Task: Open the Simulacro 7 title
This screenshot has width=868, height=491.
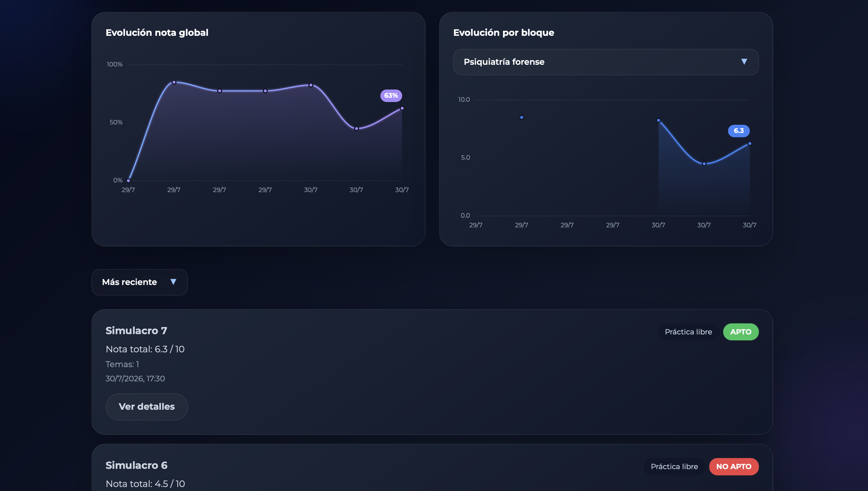Action: (136, 330)
